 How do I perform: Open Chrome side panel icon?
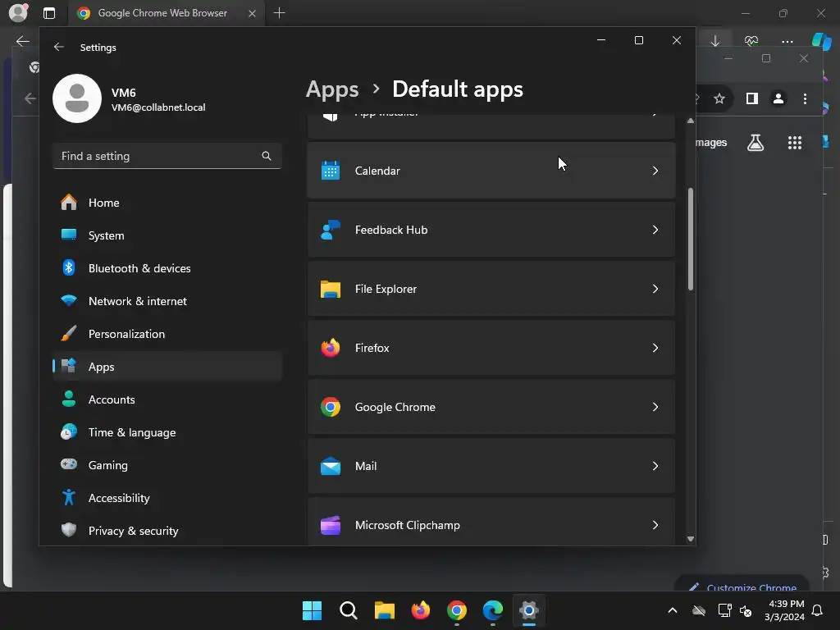tap(752, 98)
